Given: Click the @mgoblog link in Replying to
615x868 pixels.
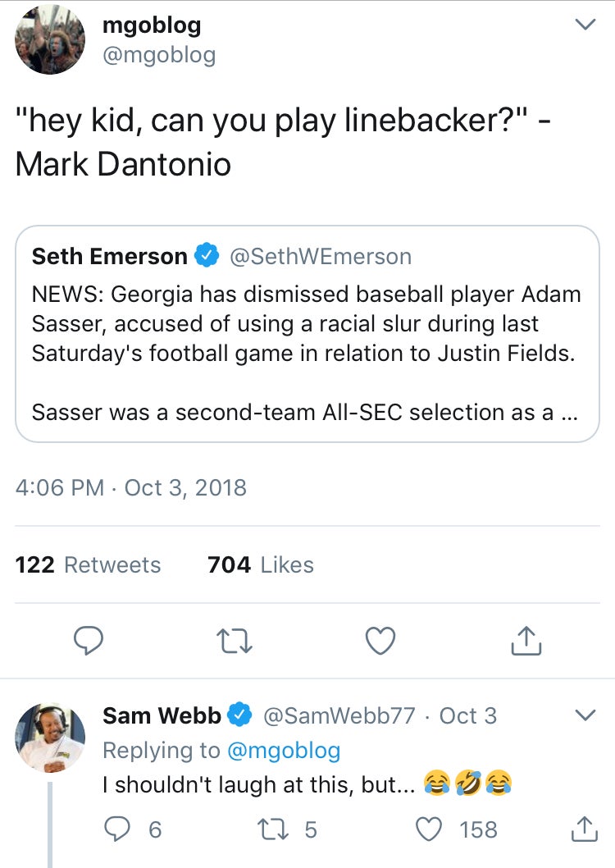Looking at the screenshot, I should click(x=283, y=750).
